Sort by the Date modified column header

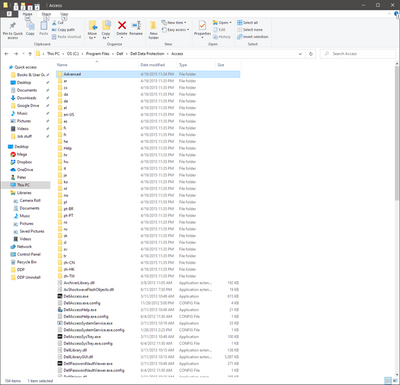click(158, 65)
